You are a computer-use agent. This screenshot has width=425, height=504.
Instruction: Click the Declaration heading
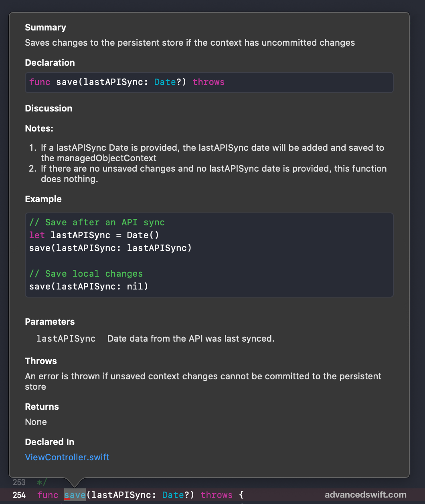tap(50, 63)
